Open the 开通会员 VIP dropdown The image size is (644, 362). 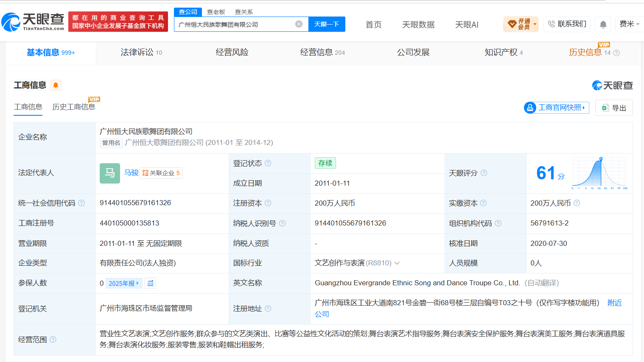[521, 24]
